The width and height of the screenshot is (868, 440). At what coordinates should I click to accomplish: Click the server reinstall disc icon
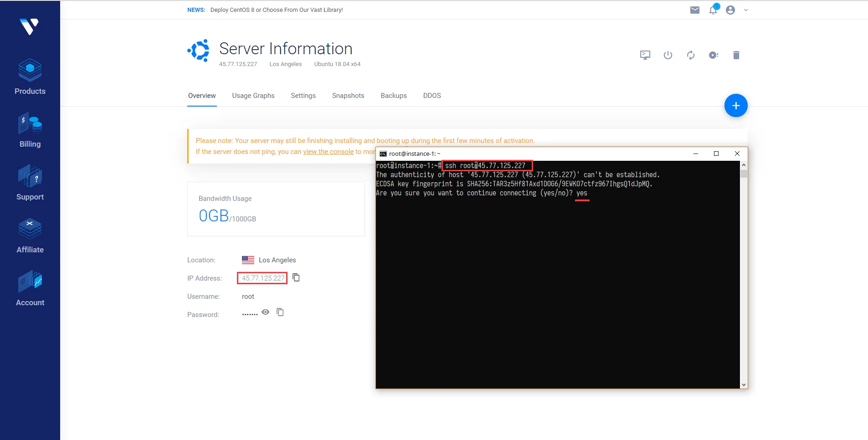(714, 55)
